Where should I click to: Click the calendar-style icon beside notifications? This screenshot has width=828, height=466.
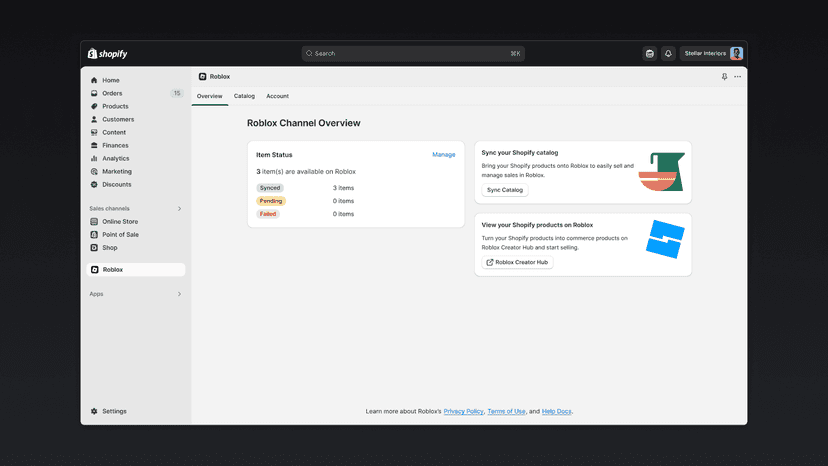650,53
